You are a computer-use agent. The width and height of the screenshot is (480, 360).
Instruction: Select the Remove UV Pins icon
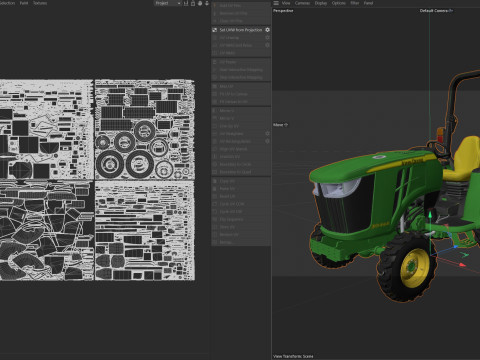coord(215,13)
